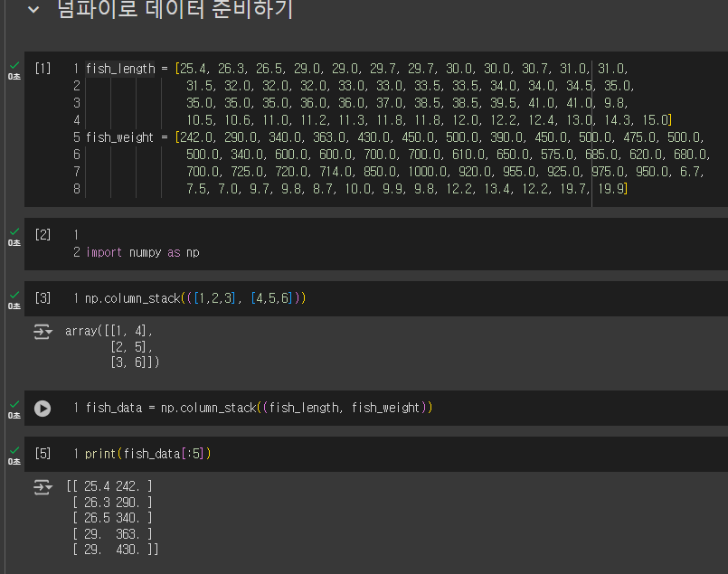Click the green check status of cell 5
728x574 pixels.
(14, 450)
